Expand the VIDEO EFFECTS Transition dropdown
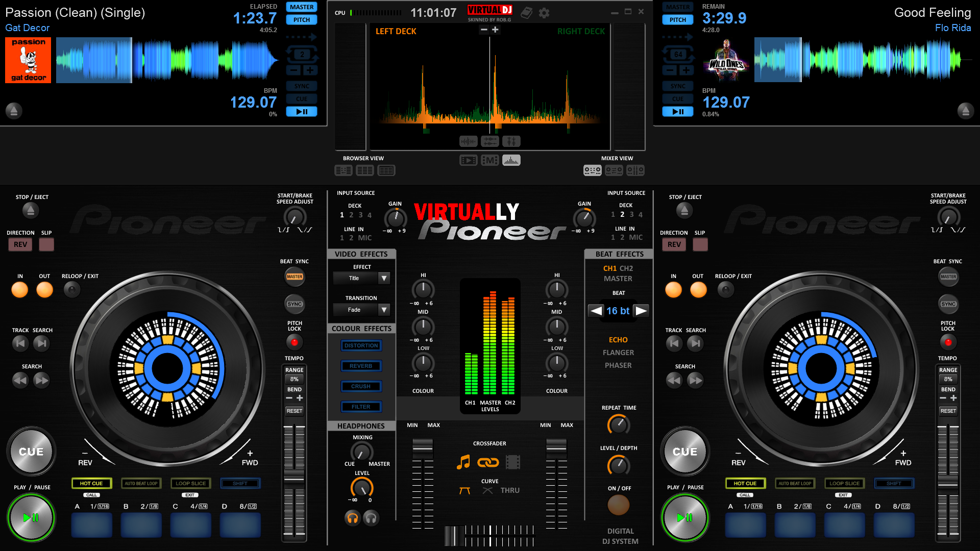This screenshot has height=551, width=980. point(384,310)
